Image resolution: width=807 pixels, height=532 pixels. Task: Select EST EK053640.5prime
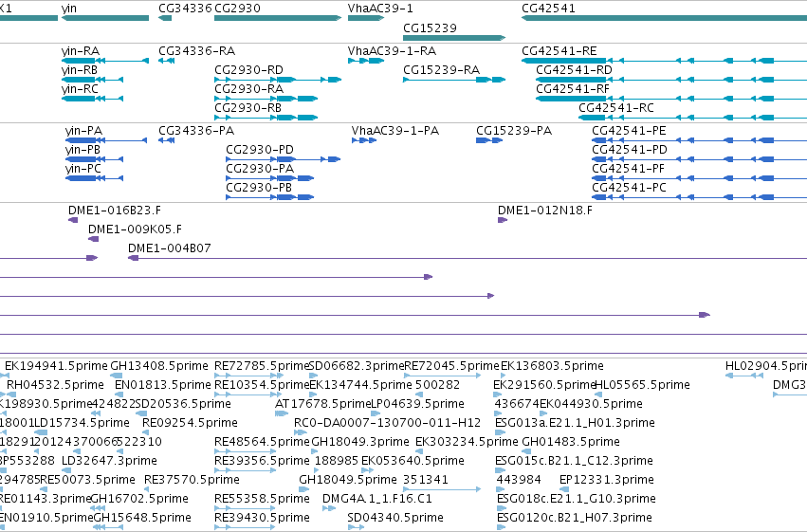413,462
